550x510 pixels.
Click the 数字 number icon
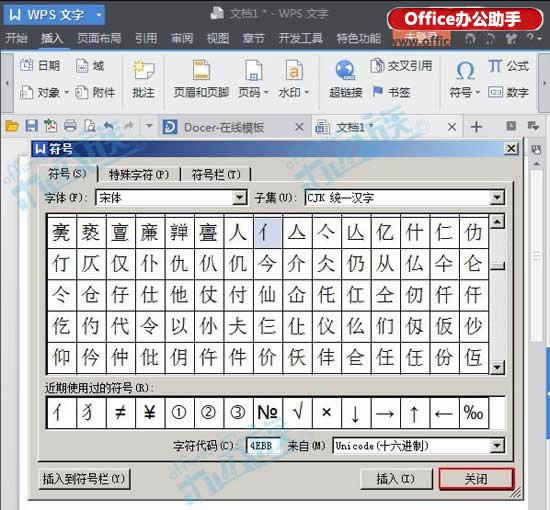click(495, 92)
